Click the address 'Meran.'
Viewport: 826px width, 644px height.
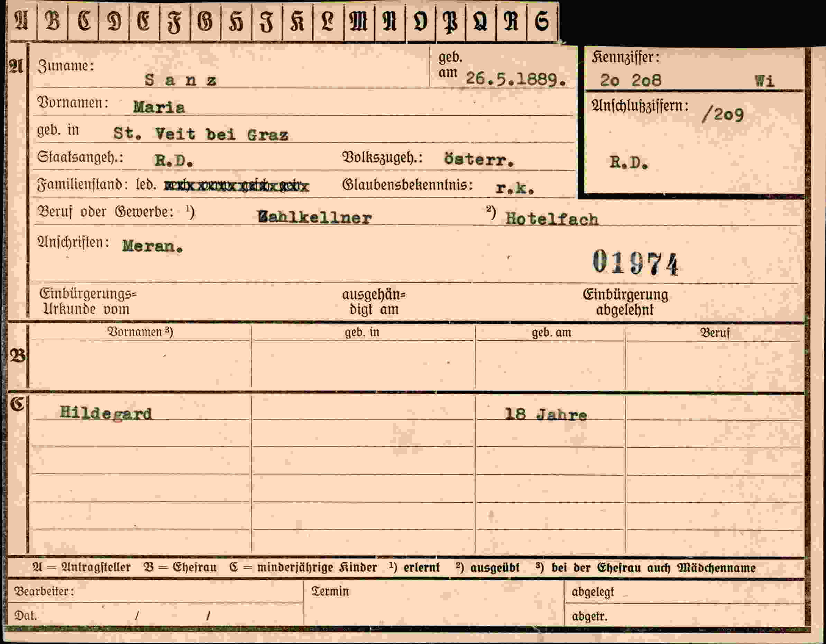[x=153, y=246]
